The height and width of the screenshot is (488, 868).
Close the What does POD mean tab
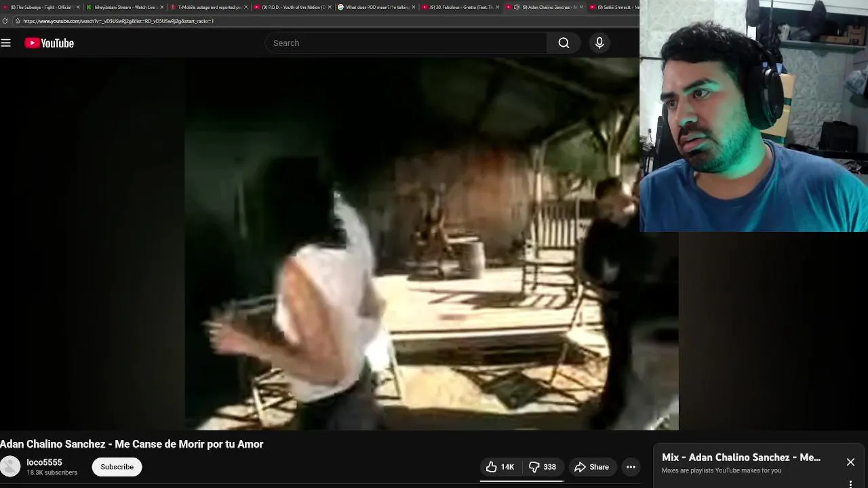coord(414,7)
